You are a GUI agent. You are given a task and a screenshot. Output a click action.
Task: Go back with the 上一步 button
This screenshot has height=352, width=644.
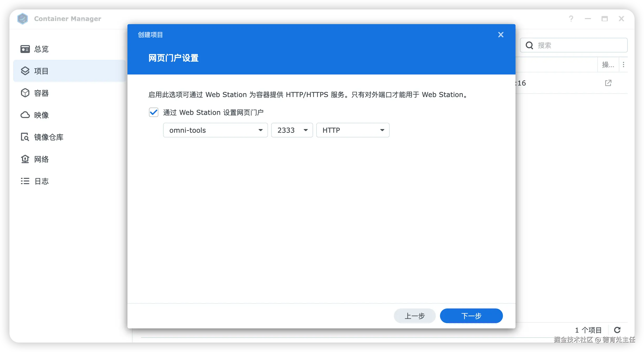pos(415,316)
